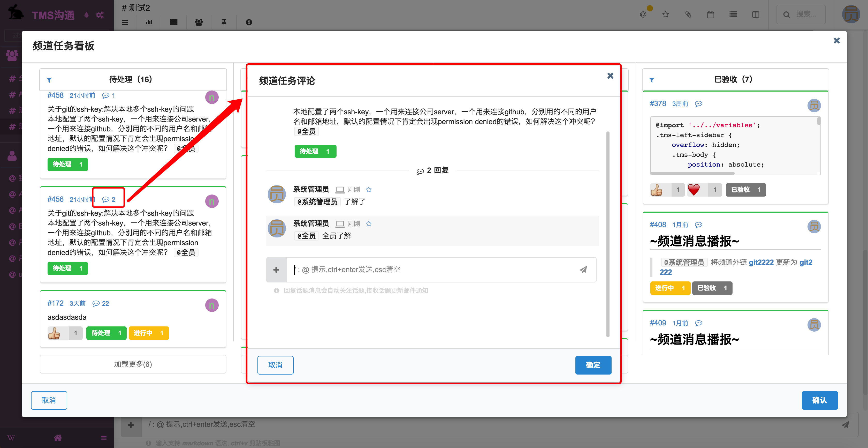Open the @ mentions icon in top bar
Screen dimensions: 868x448
(643, 14)
